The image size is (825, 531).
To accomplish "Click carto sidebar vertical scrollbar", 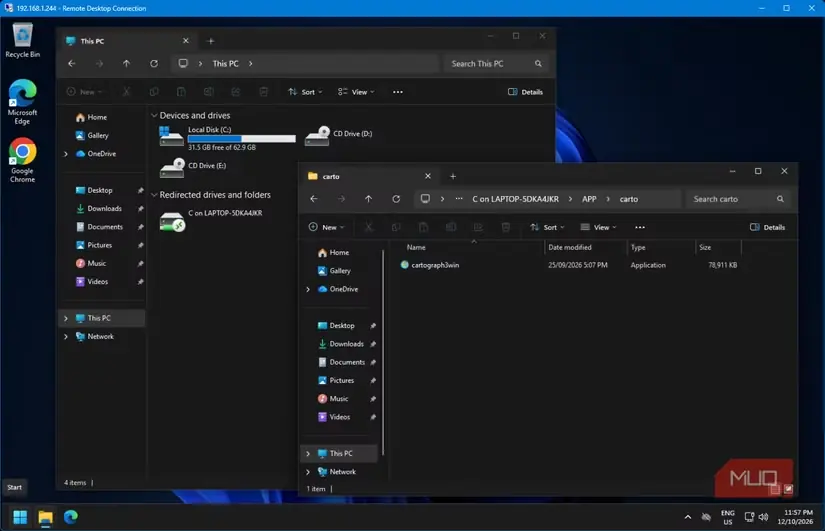I will coord(383,353).
